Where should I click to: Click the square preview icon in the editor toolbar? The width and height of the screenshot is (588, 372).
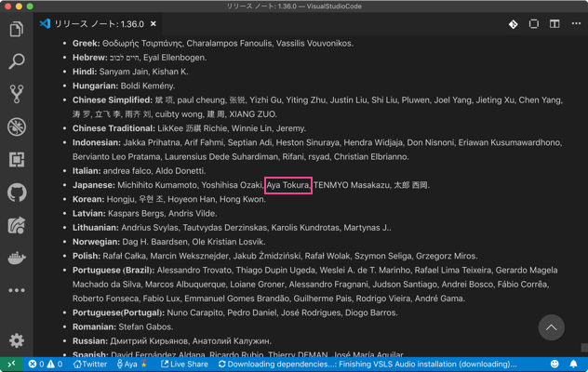point(534,24)
